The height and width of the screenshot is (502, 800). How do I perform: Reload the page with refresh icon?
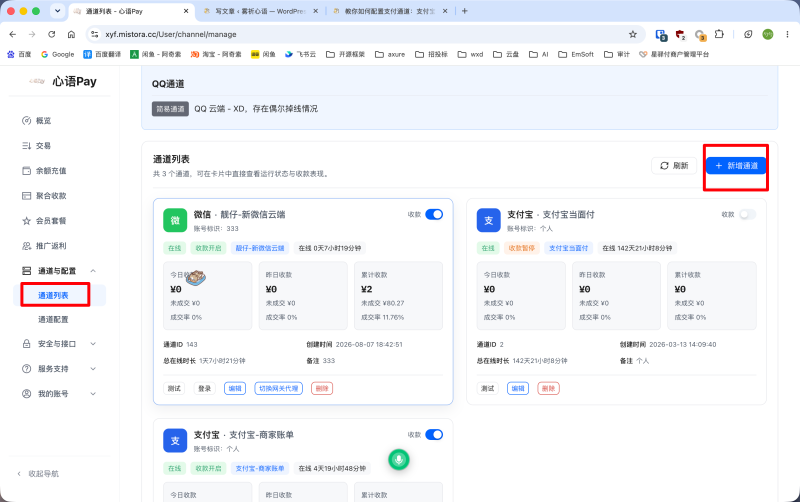click(52, 34)
